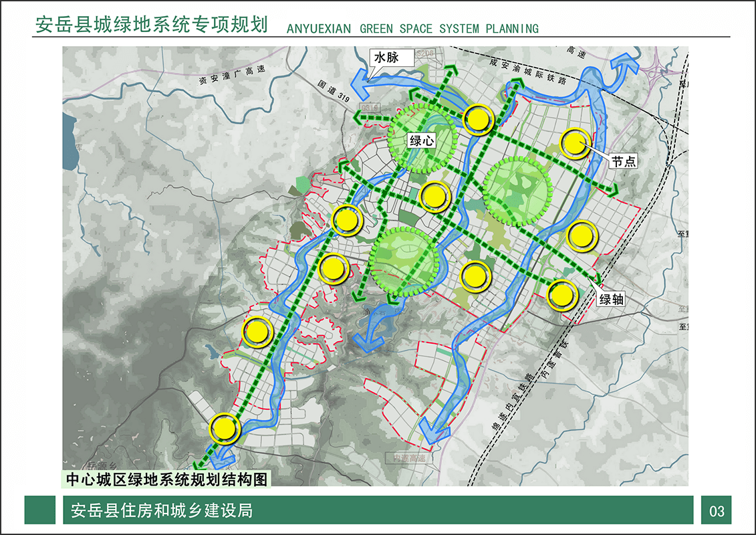Click the map caption 中心城区绿地系统规划结构图
This screenshot has width=756, height=535.
(166, 479)
